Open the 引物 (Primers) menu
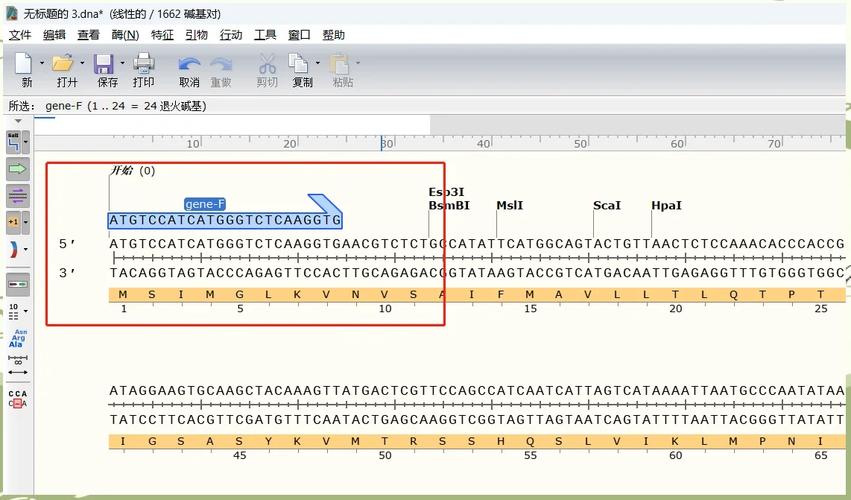The height and width of the screenshot is (500, 851). point(196,35)
